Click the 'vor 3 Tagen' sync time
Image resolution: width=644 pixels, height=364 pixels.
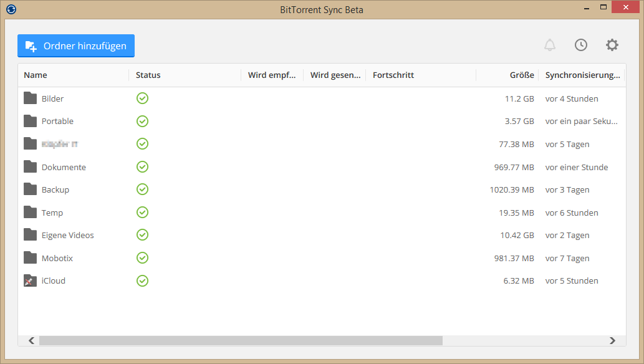coord(567,190)
